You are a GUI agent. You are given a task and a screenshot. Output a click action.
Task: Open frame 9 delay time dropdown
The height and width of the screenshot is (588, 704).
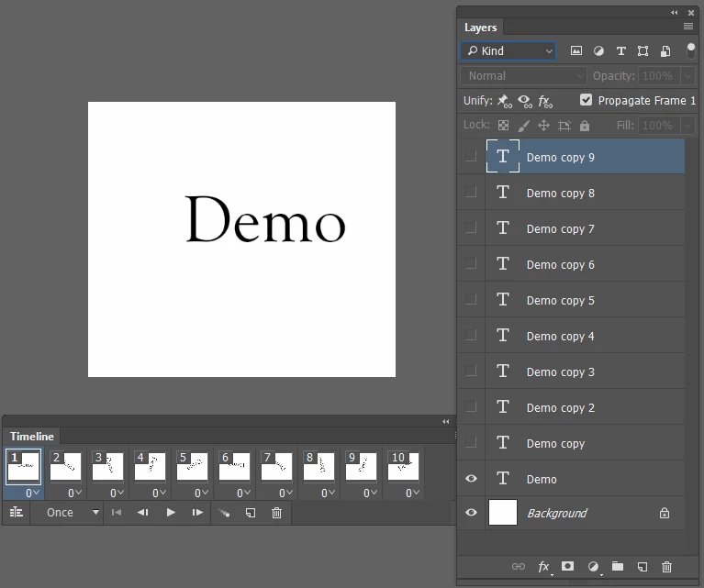click(370, 493)
